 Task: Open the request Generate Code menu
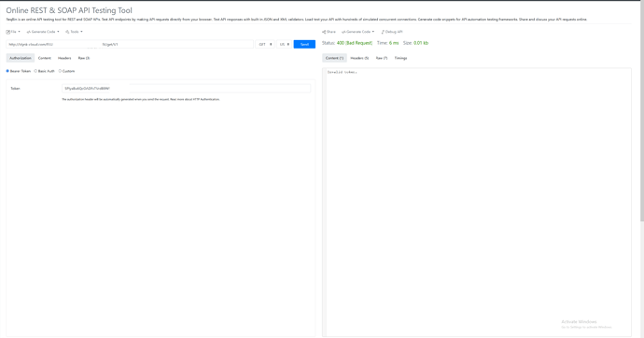click(43, 32)
